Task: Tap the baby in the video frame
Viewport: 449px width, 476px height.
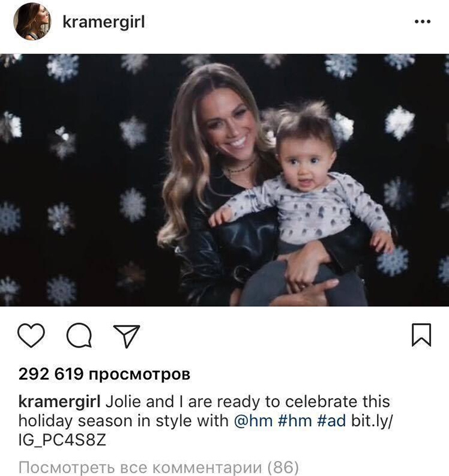Action: click(304, 188)
